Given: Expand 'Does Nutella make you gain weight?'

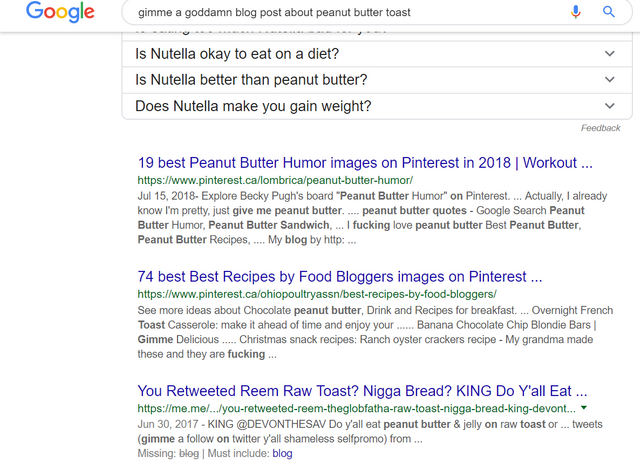Looking at the screenshot, I should point(377,106).
